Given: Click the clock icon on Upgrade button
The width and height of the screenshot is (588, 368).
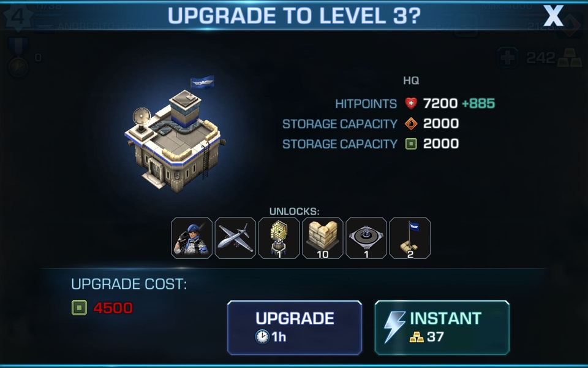Looking at the screenshot, I should click(262, 337).
